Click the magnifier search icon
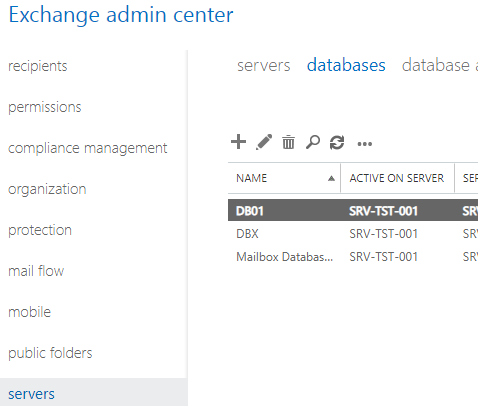The image size is (478, 406). 313,142
